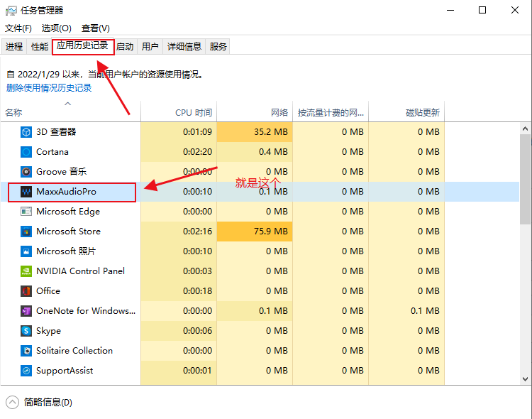Click the SupportAssist app icon
Image resolution: width=532 pixels, height=419 pixels.
click(x=26, y=371)
